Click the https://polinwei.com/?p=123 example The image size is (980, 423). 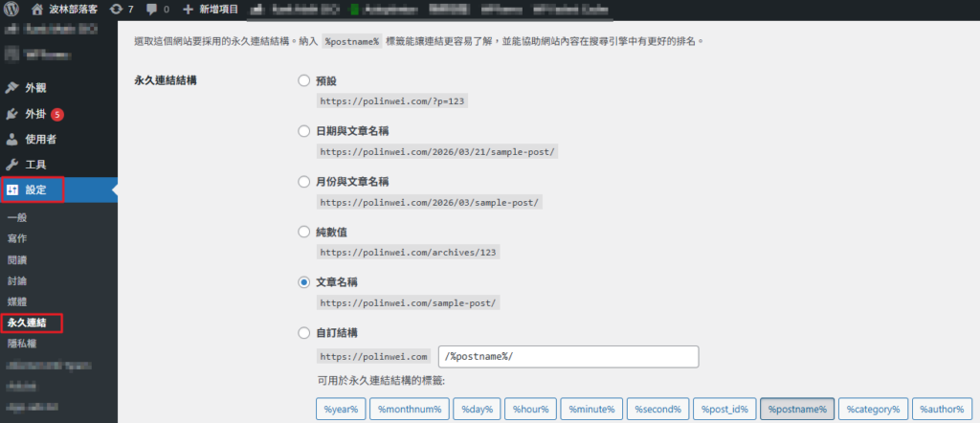coord(391,100)
